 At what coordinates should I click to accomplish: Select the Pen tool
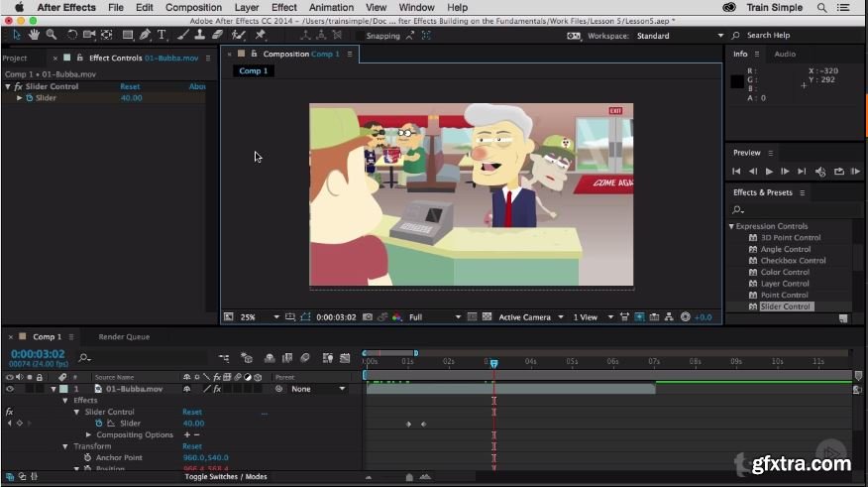(145, 35)
